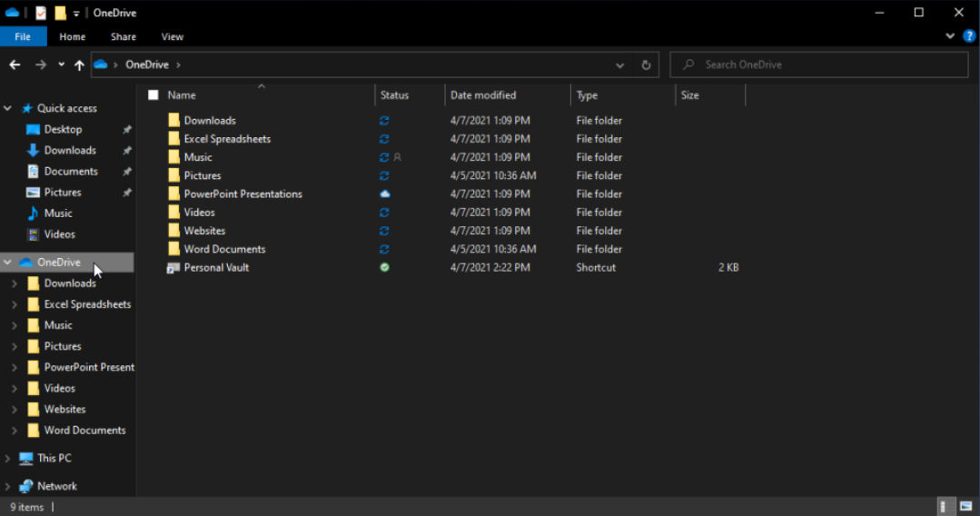Open the address bar history dropdown

[620, 64]
